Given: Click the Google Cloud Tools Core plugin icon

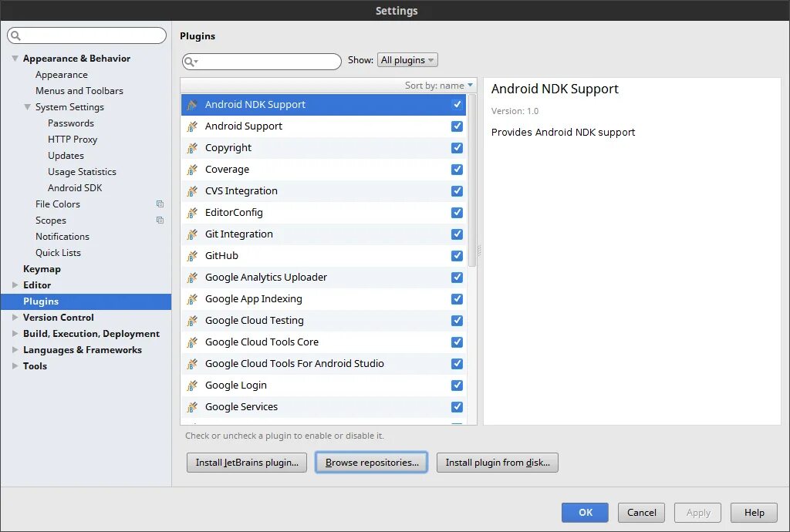Looking at the screenshot, I should [192, 342].
